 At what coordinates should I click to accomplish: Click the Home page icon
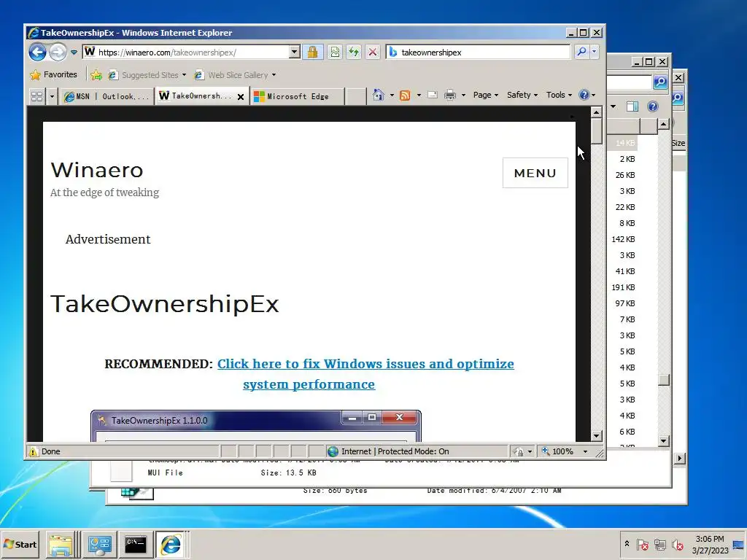pyautogui.click(x=379, y=96)
